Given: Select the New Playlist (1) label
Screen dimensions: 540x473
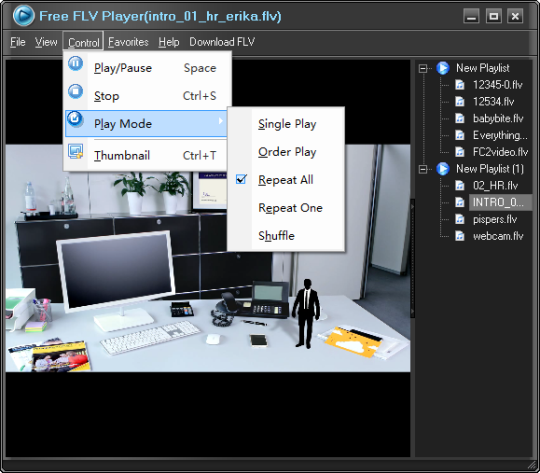Looking at the screenshot, I should 490,169.
